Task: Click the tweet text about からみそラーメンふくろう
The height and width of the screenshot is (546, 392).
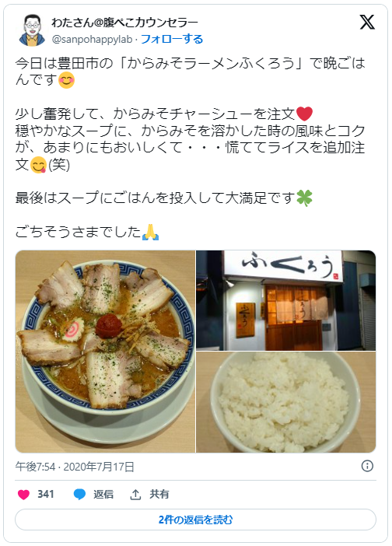Action: tap(191, 72)
